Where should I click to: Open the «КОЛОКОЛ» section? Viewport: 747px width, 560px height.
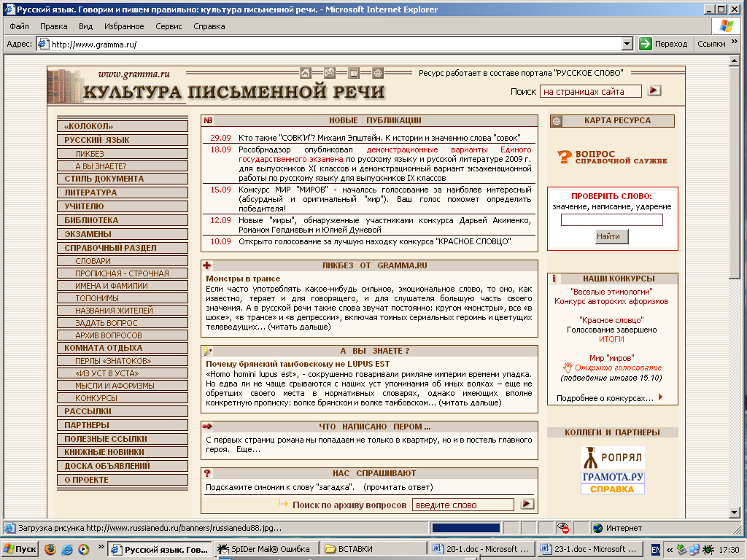click(123, 126)
